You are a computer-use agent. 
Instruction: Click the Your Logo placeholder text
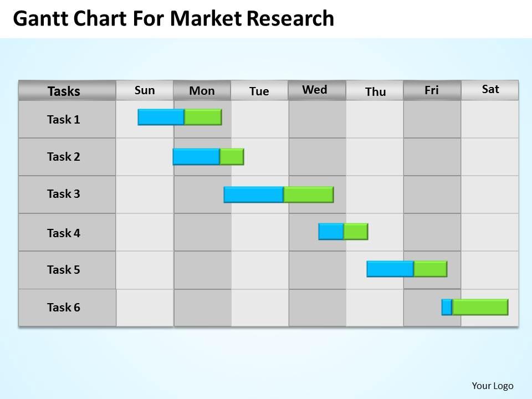click(x=492, y=386)
